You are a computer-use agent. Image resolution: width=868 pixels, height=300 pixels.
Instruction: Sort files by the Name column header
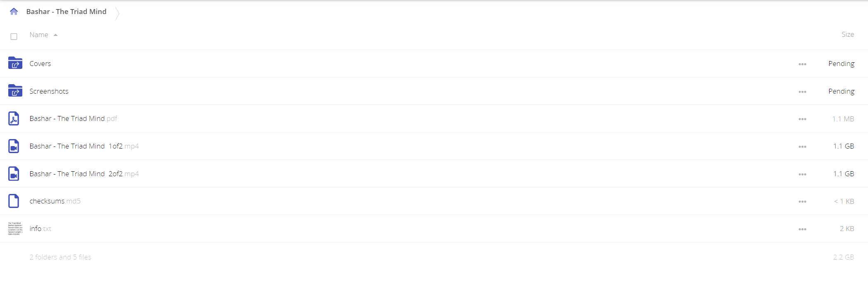(39, 35)
